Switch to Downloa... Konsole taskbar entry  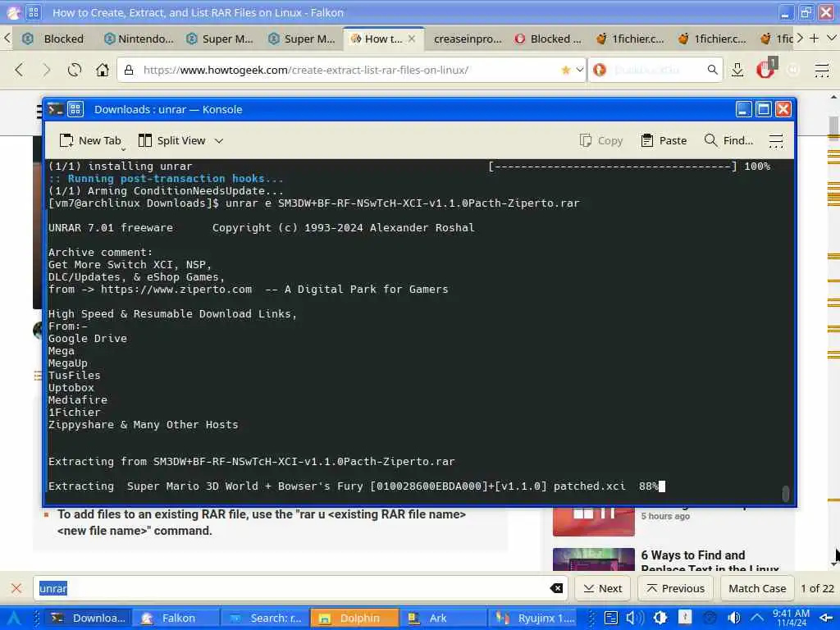[89, 618]
